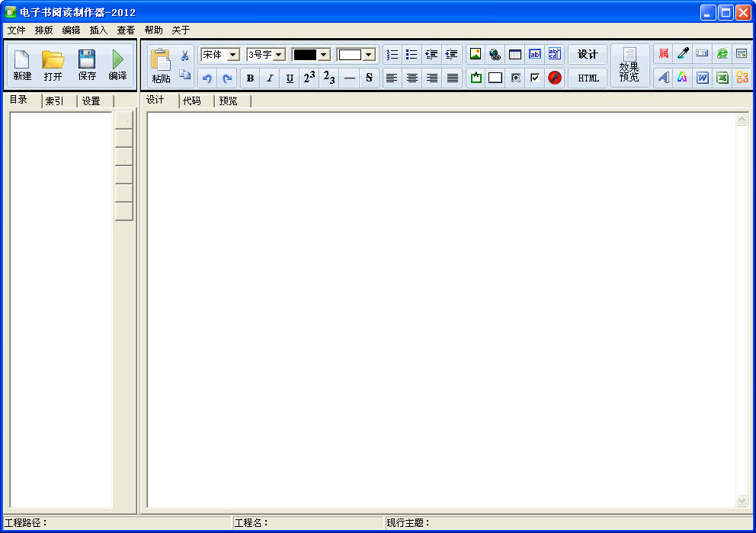Viewport: 756px width, 533px height.
Task: Center align the text
Action: point(412,78)
